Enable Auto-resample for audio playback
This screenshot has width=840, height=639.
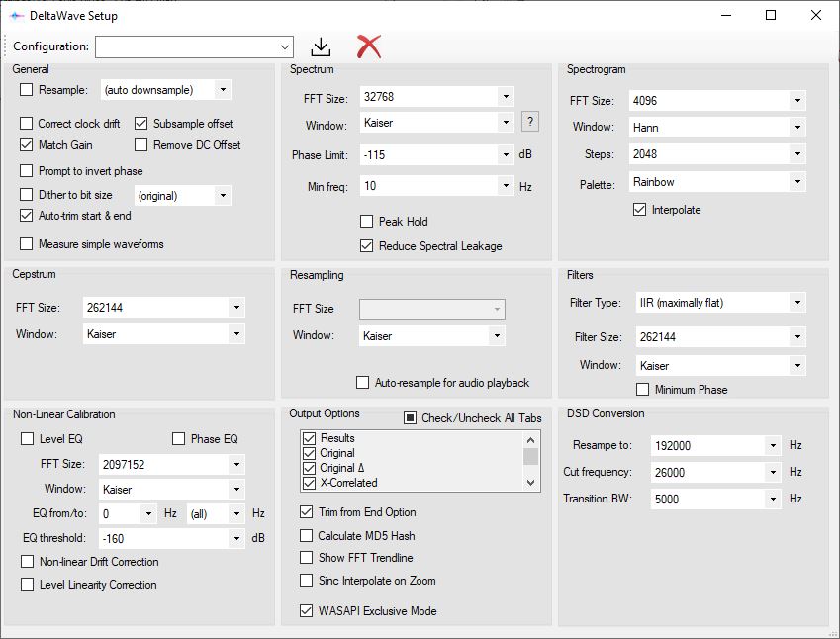pyautogui.click(x=363, y=383)
